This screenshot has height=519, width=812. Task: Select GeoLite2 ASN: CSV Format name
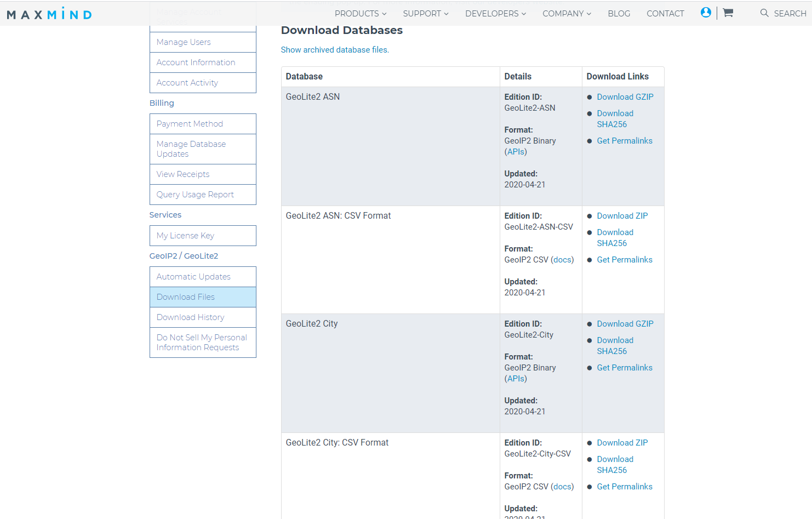coord(338,216)
